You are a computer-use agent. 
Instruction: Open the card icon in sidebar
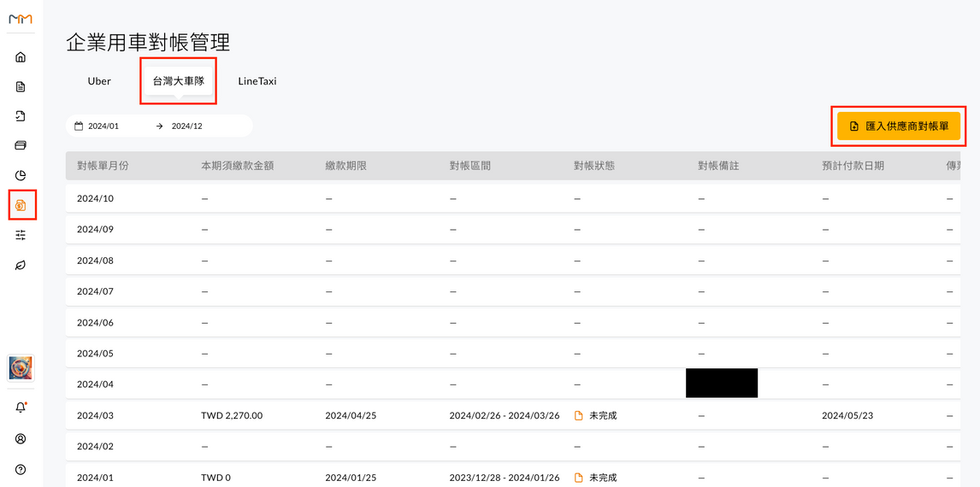pos(21,145)
